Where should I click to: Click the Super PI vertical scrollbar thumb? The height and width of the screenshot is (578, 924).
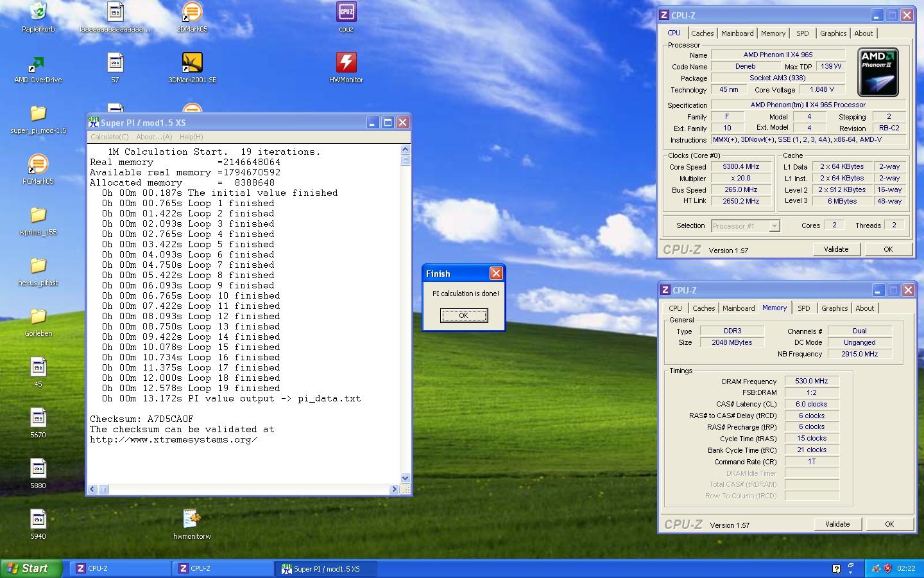pyautogui.click(x=405, y=161)
